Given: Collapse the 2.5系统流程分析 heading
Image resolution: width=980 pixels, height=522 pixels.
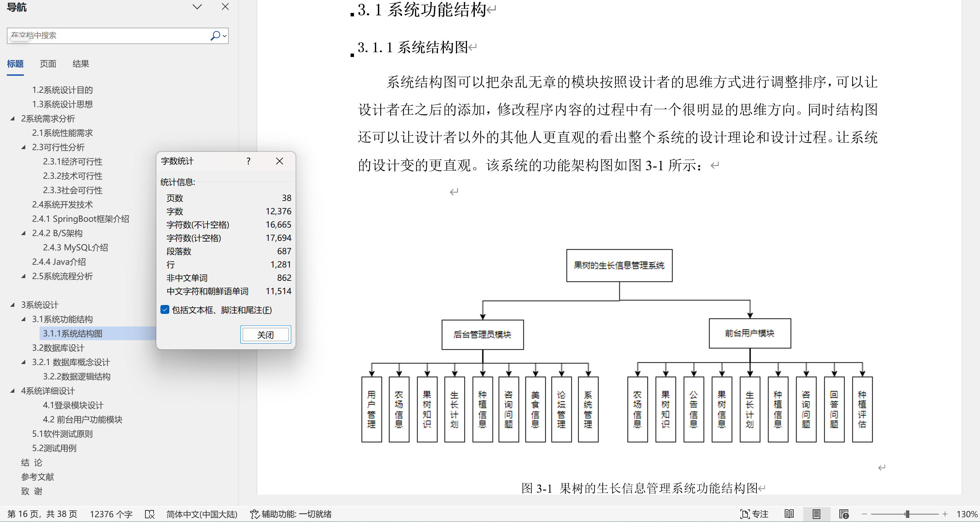Looking at the screenshot, I should coord(24,276).
